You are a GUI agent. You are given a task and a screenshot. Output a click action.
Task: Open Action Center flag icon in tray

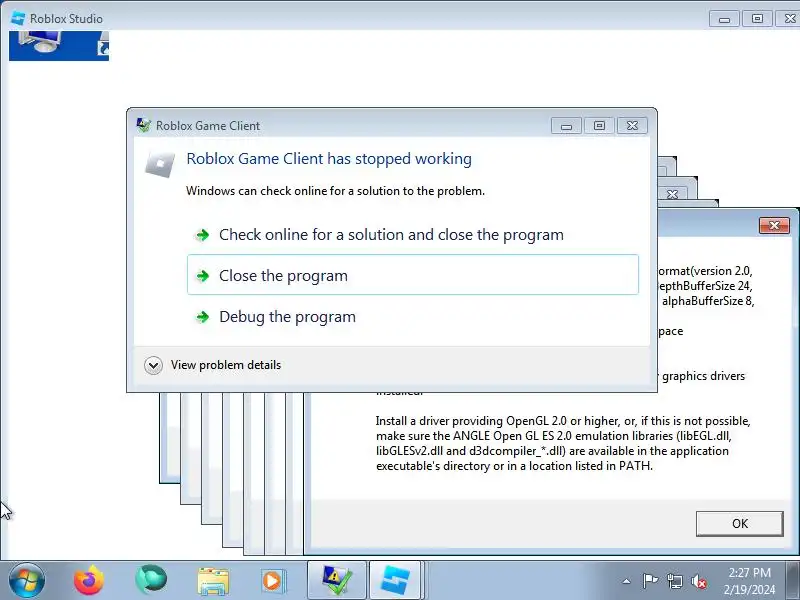point(650,581)
